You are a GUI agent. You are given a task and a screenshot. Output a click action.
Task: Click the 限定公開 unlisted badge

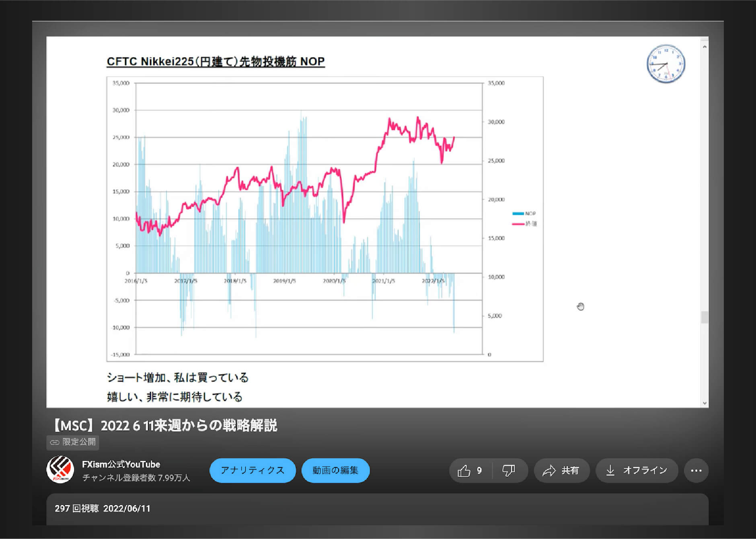click(73, 442)
